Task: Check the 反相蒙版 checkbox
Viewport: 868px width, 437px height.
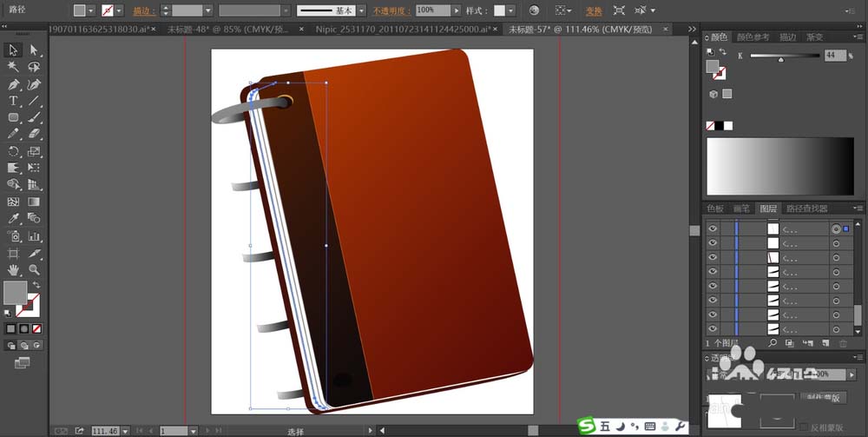Action: click(x=803, y=427)
